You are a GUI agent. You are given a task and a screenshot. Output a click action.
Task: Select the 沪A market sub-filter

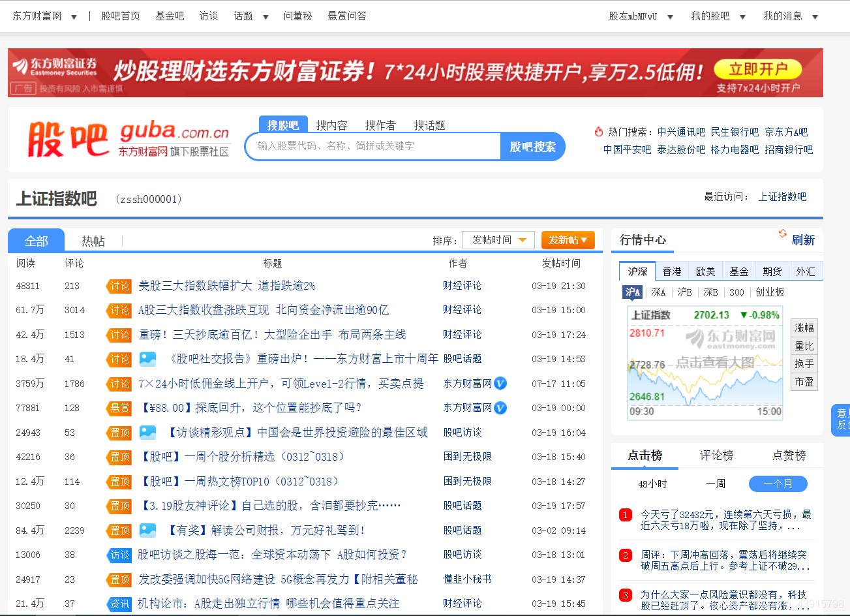pos(633,292)
